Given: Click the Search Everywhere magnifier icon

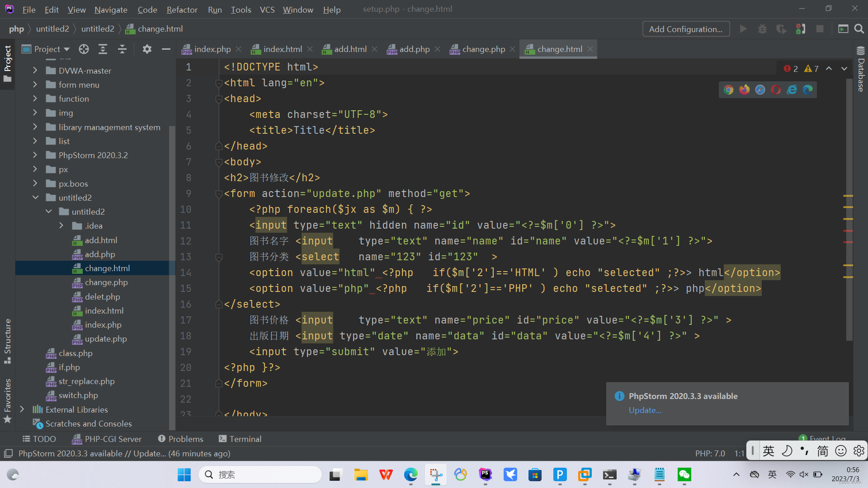Looking at the screenshot, I should point(859,29).
